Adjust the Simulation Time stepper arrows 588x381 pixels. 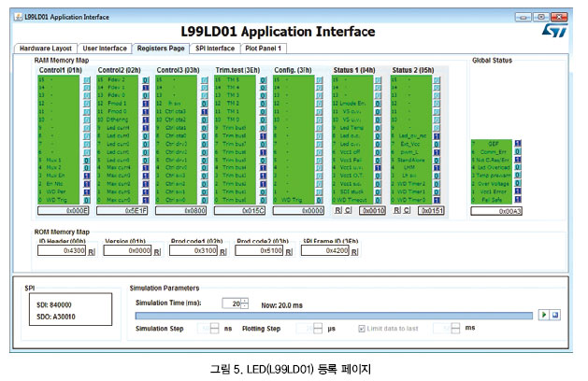click(x=245, y=303)
